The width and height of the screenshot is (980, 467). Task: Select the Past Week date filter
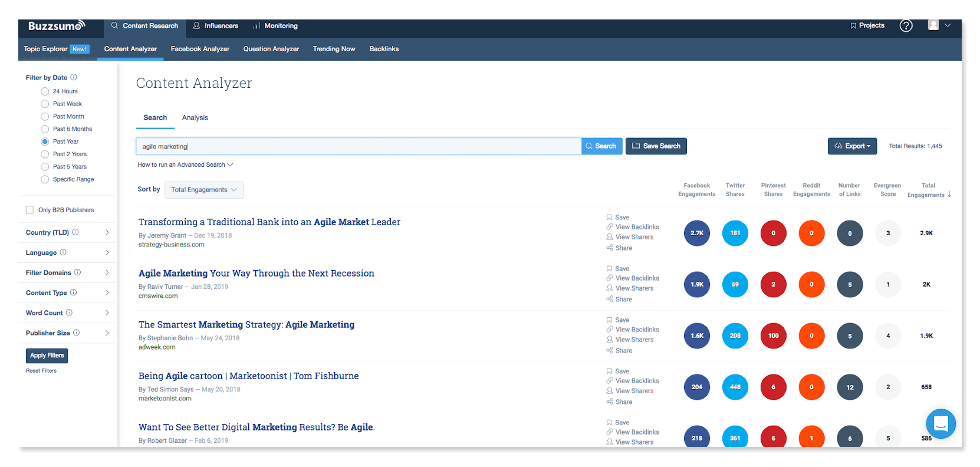click(x=45, y=104)
